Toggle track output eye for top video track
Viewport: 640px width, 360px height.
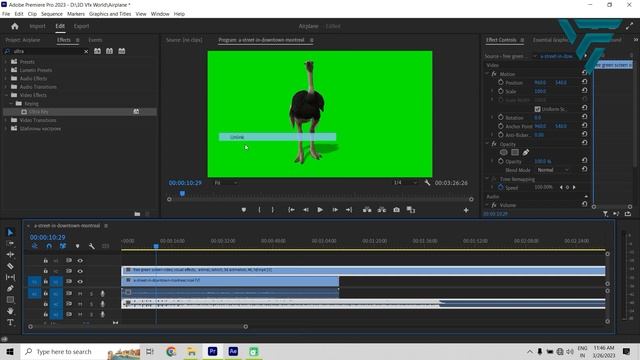pyautogui.click(x=80, y=260)
